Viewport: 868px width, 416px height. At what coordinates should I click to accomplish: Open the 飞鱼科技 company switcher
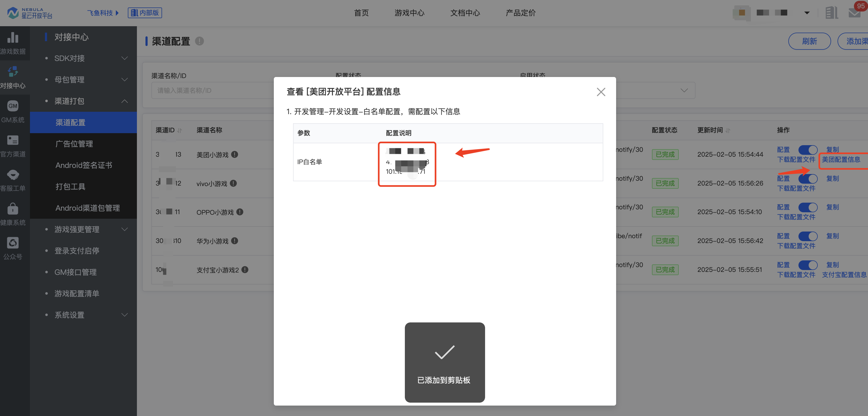[103, 13]
